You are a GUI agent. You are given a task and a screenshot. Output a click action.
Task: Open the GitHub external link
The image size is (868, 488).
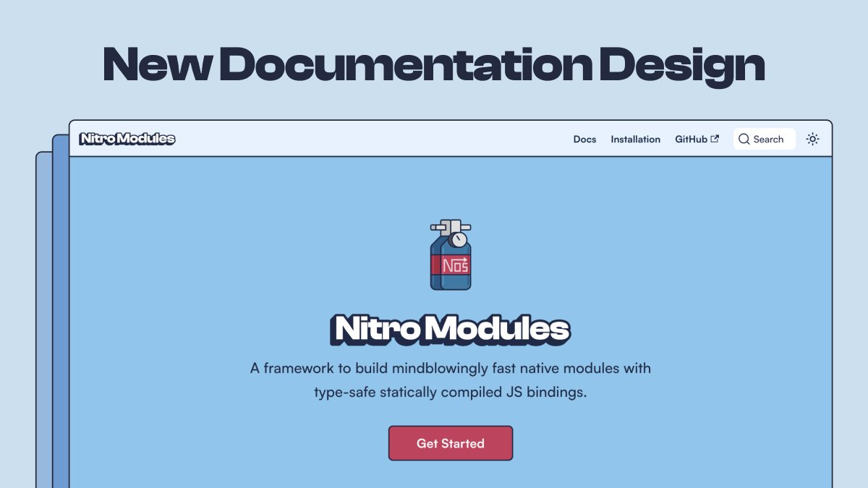(x=697, y=140)
